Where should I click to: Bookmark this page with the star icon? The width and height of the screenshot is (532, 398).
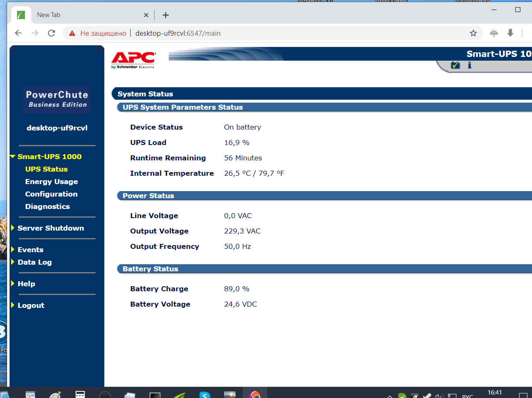(x=473, y=33)
